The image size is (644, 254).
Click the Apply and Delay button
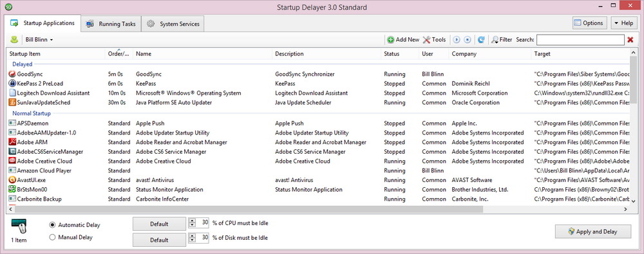592,231
